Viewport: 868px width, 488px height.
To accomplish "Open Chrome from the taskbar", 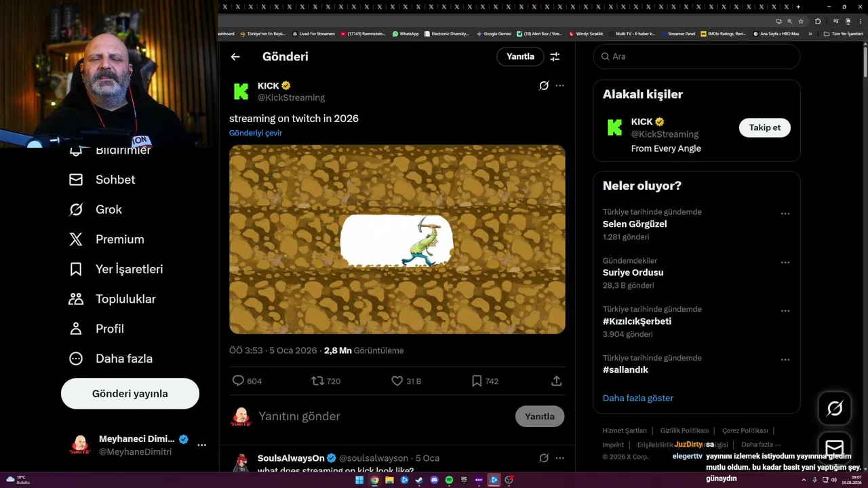I will tap(374, 480).
